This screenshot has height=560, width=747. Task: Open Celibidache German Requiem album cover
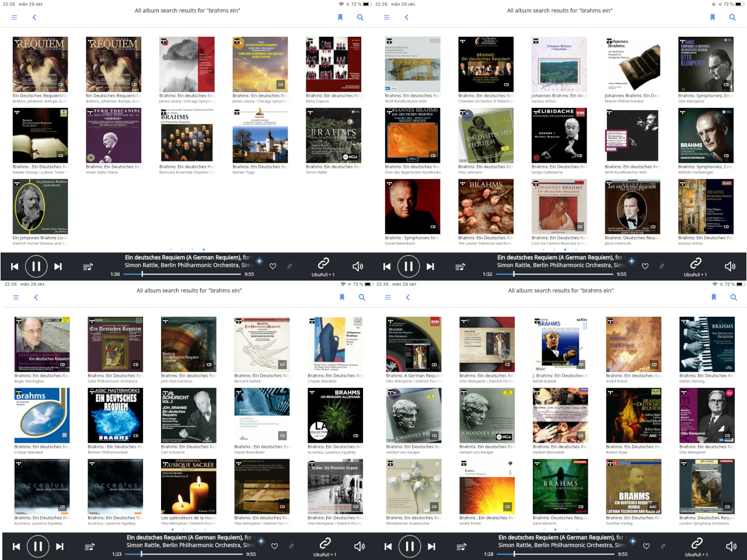(559, 135)
